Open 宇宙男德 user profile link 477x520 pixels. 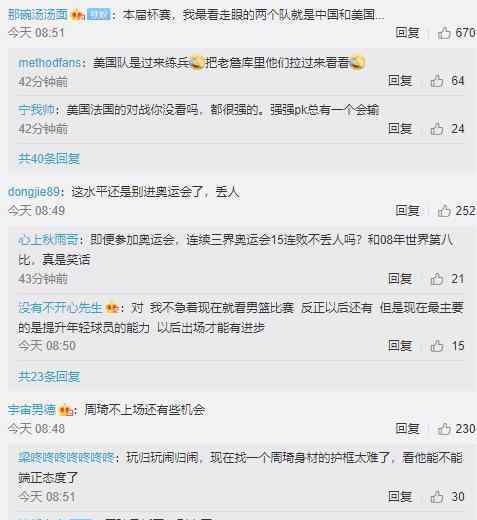click(32, 410)
